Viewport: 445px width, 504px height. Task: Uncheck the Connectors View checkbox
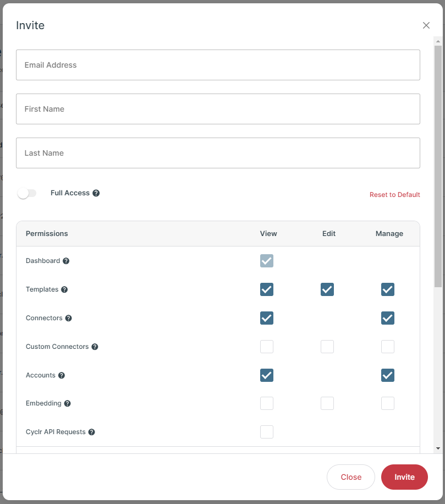267,318
